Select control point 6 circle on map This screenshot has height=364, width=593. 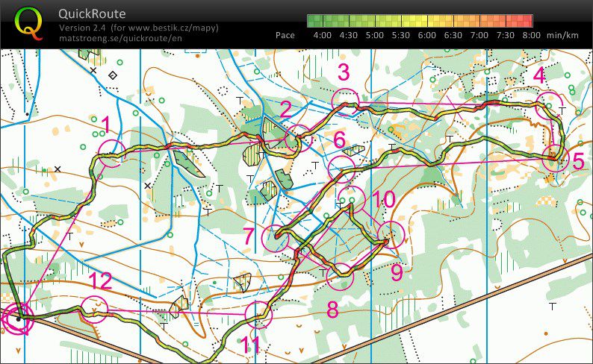click(x=342, y=169)
